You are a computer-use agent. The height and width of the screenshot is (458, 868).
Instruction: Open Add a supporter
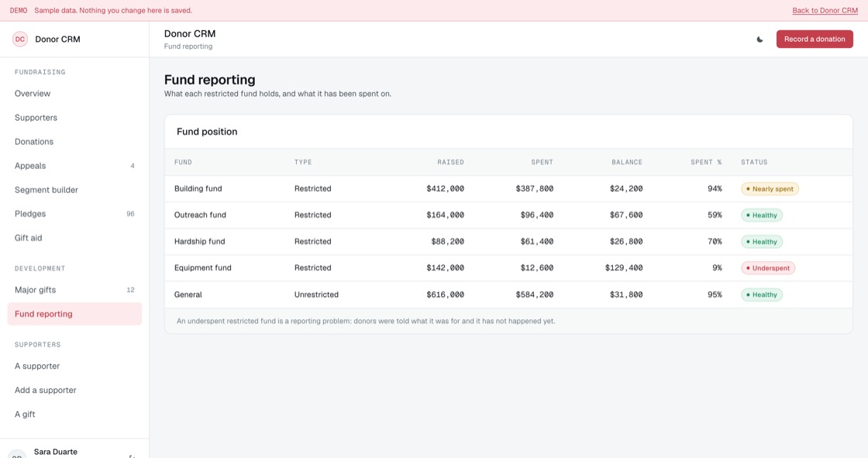(x=74, y=390)
